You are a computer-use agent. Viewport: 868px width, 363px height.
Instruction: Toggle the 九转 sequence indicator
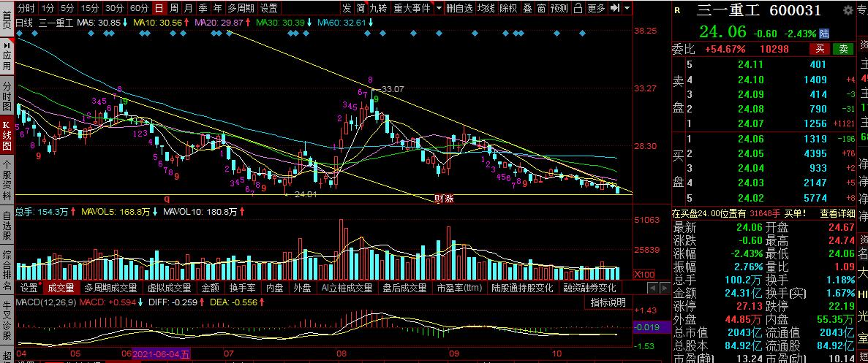click(380, 8)
